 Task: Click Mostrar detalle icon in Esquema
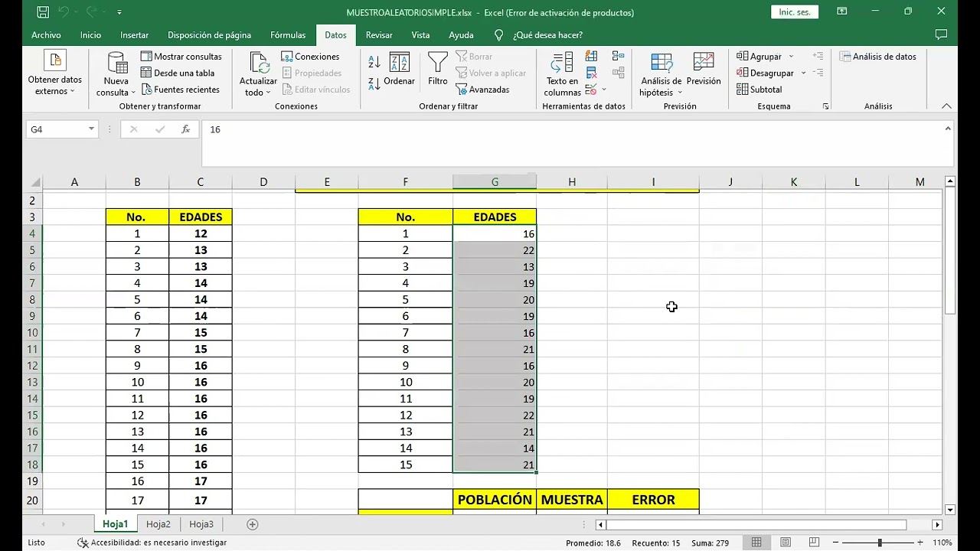pos(818,57)
